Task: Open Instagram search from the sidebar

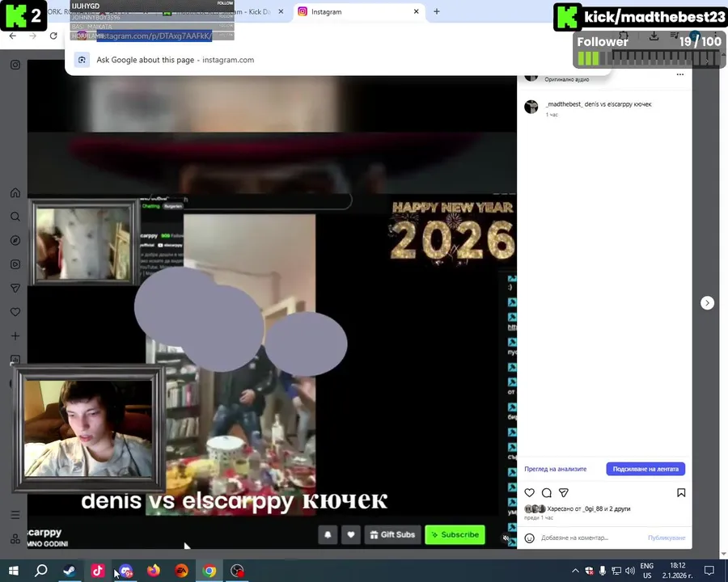Action: pos(15,217)
